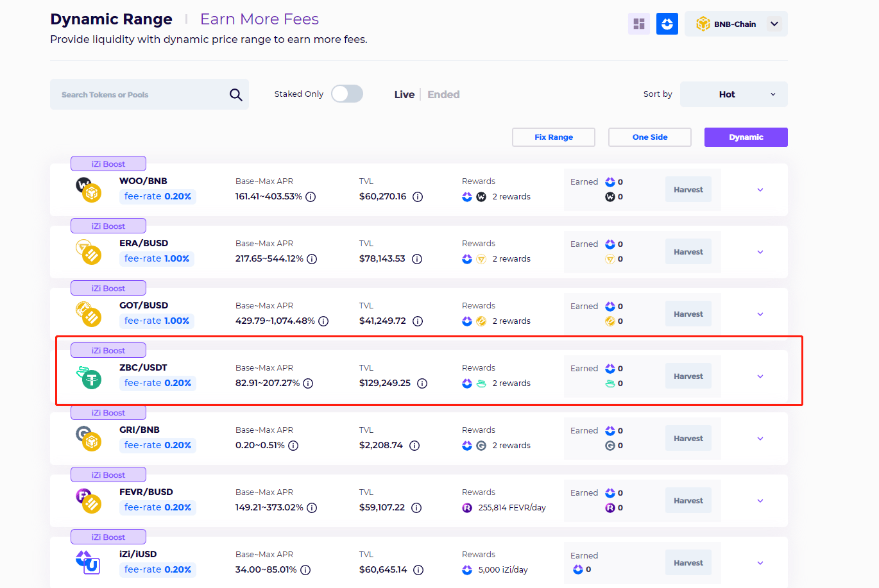Harvest rewards from ERA/BUSD pool

688,252
